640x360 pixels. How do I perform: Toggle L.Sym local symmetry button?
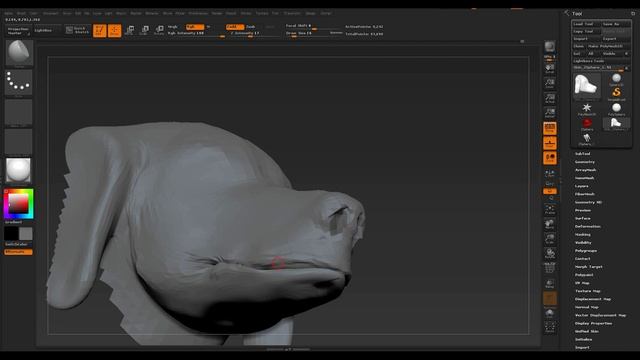click(550, 173)
